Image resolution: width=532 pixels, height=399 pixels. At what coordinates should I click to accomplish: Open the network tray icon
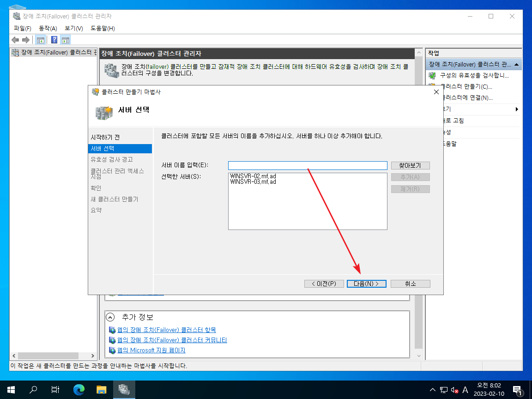pyautogui.click(x=443, y=390)
